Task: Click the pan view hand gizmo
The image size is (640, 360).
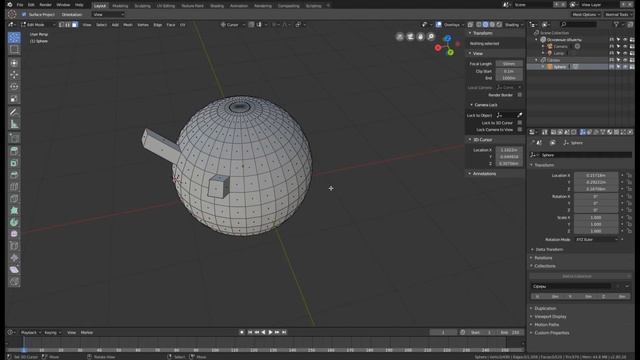Action: (x=420, y=37)
